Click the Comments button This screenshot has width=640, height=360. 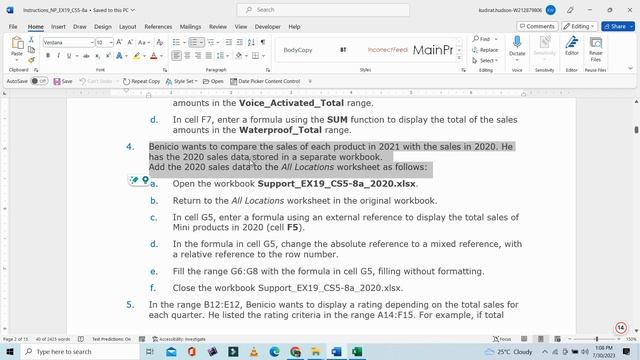pyautogui.click(x=537, y=27)
